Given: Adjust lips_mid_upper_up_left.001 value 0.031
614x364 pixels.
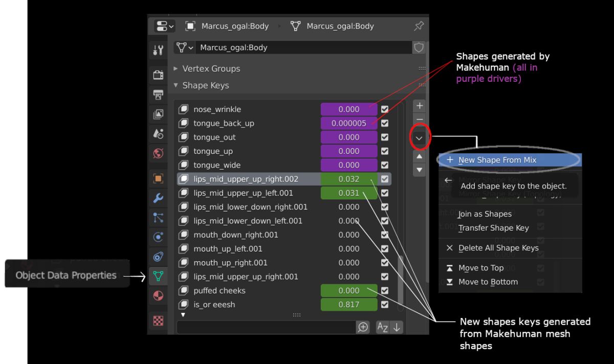Looking at the screenshot, I should click(349, 193).
